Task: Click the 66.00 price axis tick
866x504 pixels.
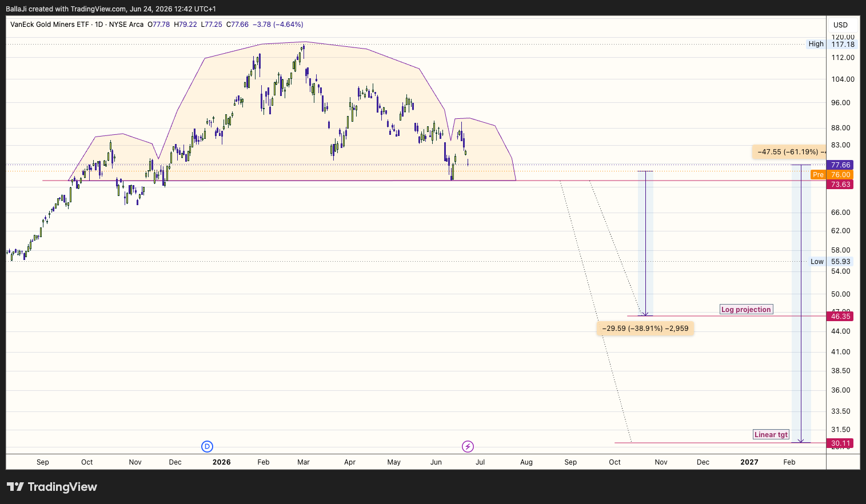Action: [x=841, y=213]
